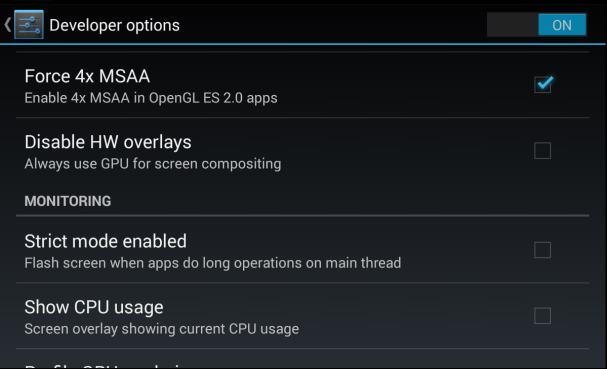Tick the Show CPU usage checkbox
Image resolution: width=607 pixels, height=369 pixels.
point(542,316)
